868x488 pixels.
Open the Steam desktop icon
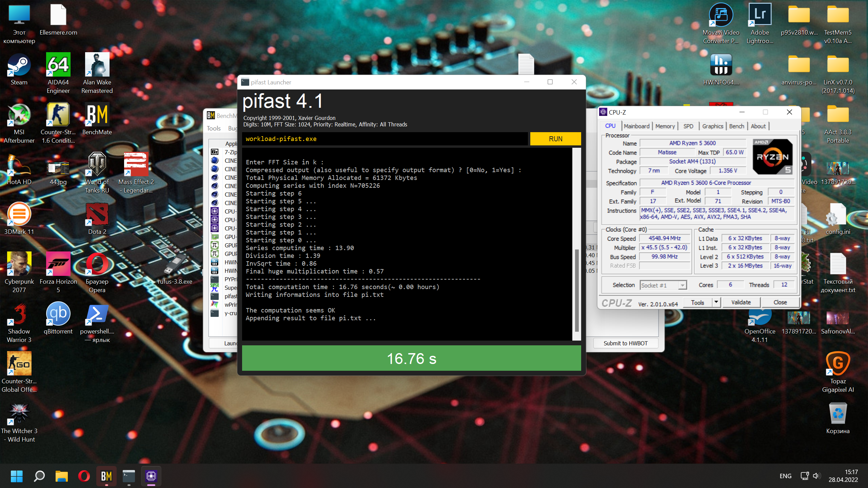click(19, 69)
